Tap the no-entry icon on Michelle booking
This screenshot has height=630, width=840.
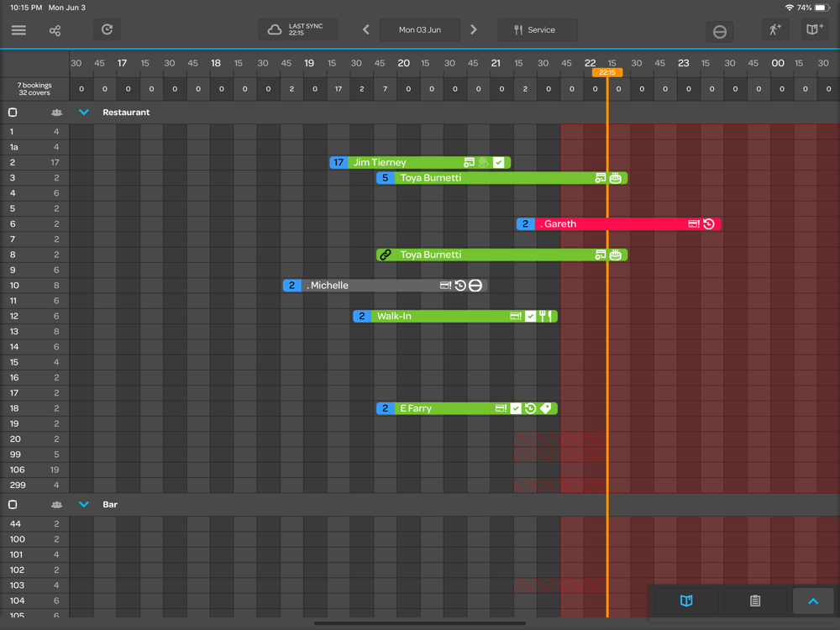click(x=475, y=286)
